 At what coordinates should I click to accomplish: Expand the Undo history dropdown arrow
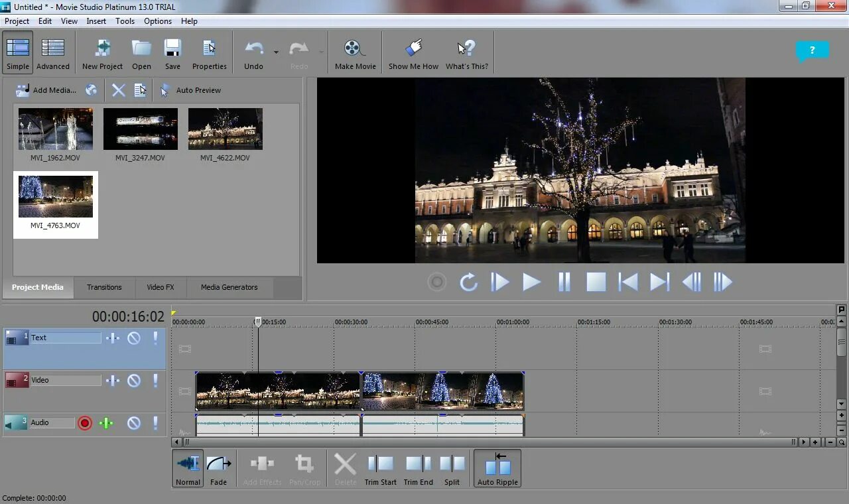276,52
